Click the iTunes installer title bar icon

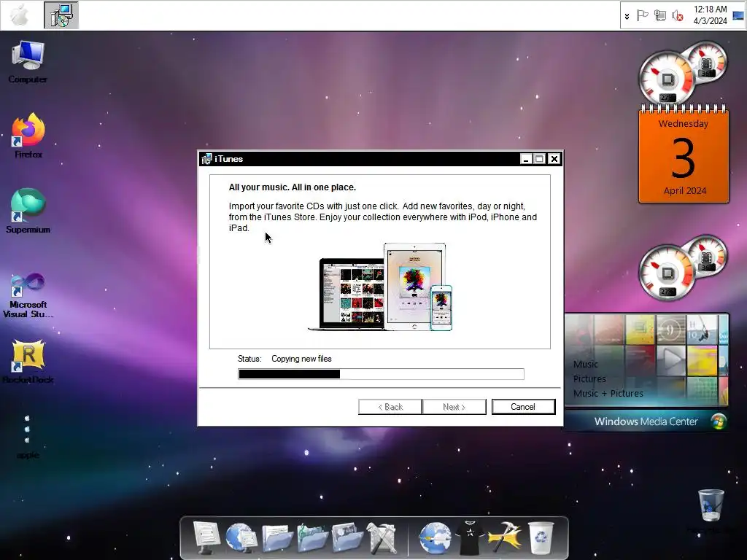coord(206,159)
